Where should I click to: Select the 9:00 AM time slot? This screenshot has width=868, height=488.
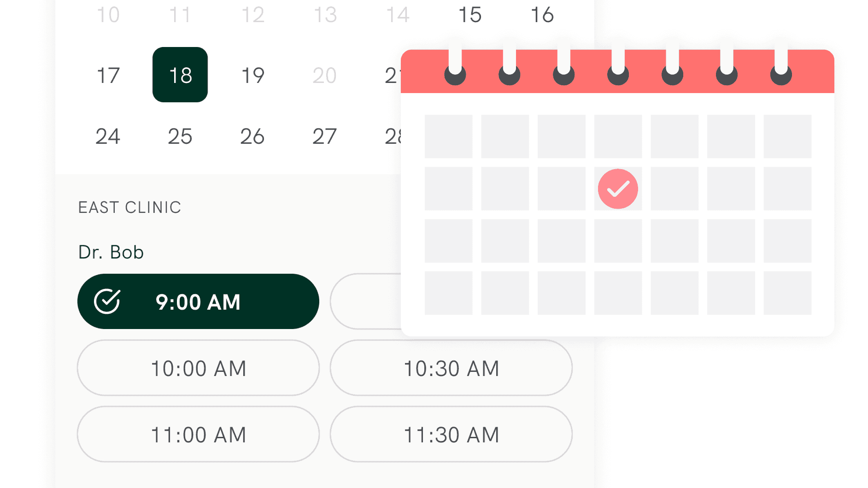(198, 302)
